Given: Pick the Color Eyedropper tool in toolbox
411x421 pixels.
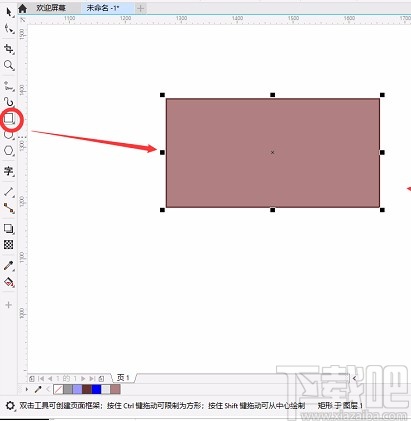Looking at the screenshot, I should 9,266.
